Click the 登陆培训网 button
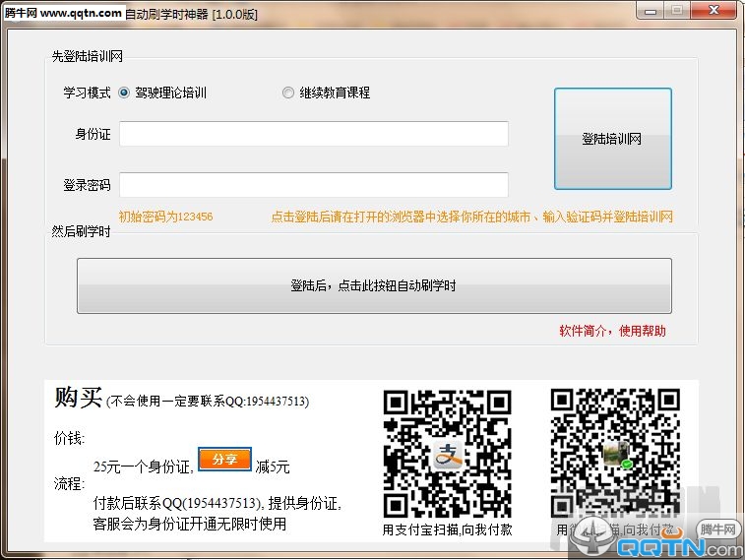The height and width of the screenshot is (560, 745). click(613, 139)
